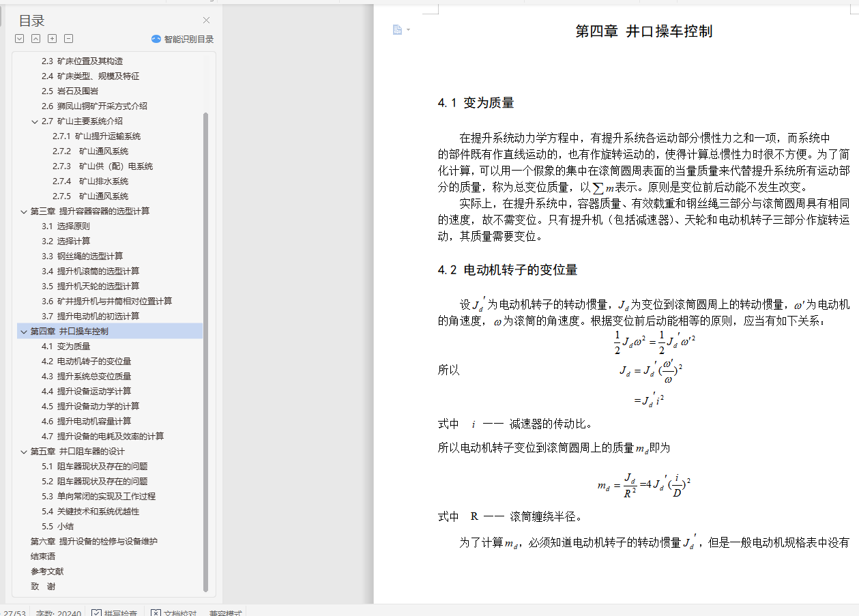Jump to 2.5 岩石及围岩
Screen dimensions: 859x616
[70, 91]
